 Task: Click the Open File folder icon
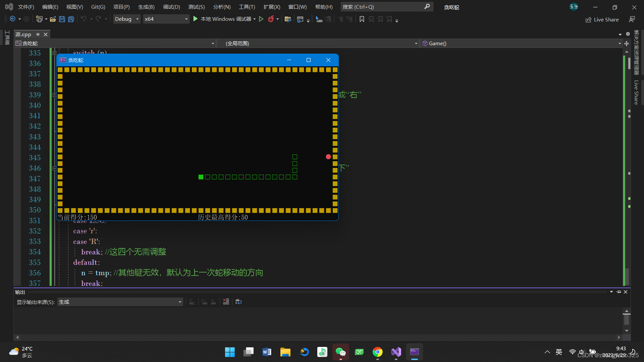(x=53, y=19)
